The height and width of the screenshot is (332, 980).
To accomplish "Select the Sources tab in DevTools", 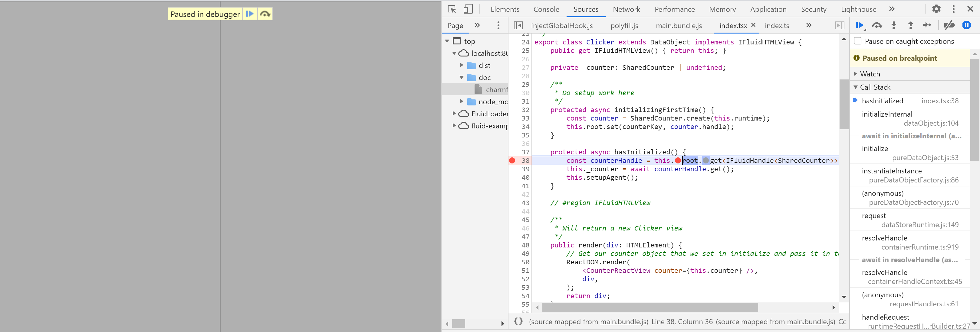I will [585, 9].
